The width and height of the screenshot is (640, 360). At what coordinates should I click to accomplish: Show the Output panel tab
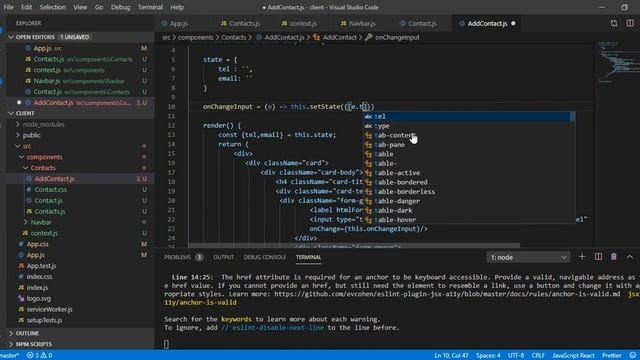click(223, 257)
